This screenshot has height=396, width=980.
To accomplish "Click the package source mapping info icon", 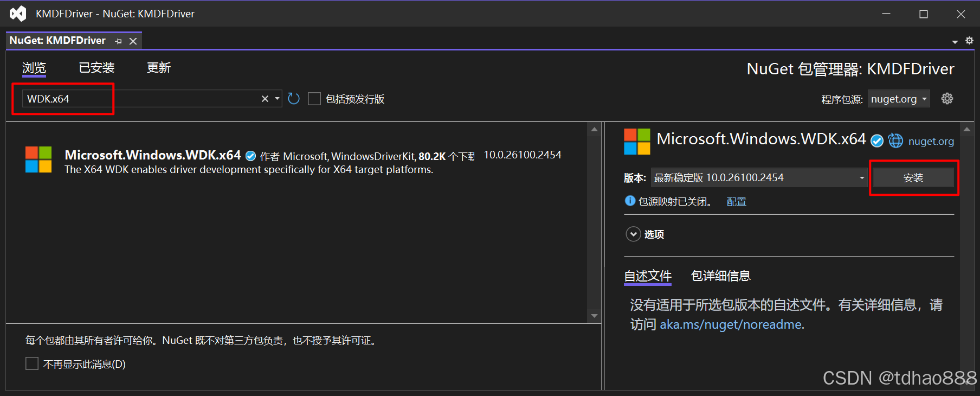I will [x=630, y=201].
